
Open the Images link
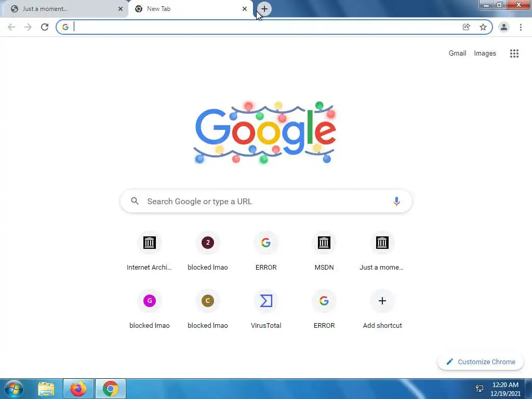485,54
